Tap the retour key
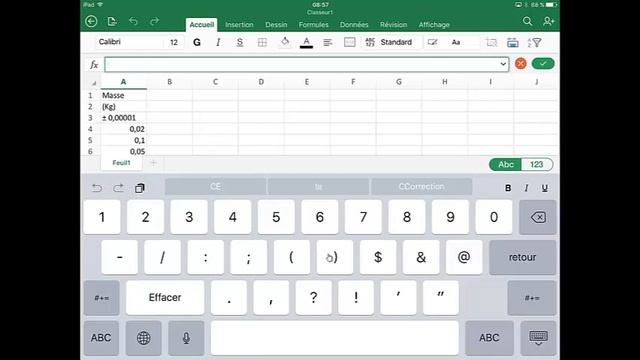This screenshot has height=360, width=640. coord(522,257)
